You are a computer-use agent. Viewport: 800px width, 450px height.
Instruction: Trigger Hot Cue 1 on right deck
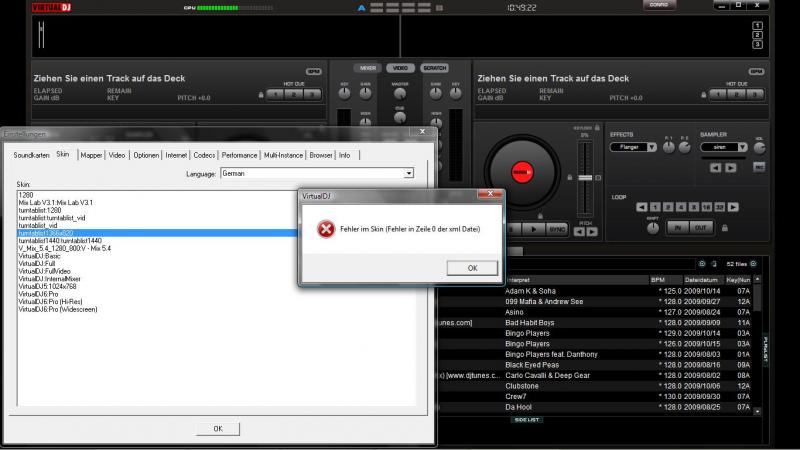click(718, 94)
